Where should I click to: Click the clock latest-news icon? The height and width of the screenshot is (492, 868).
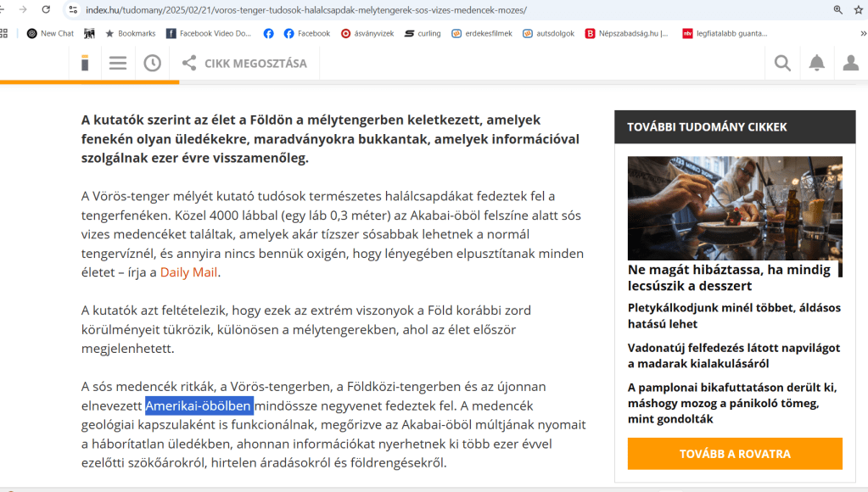tap(152, 63)
